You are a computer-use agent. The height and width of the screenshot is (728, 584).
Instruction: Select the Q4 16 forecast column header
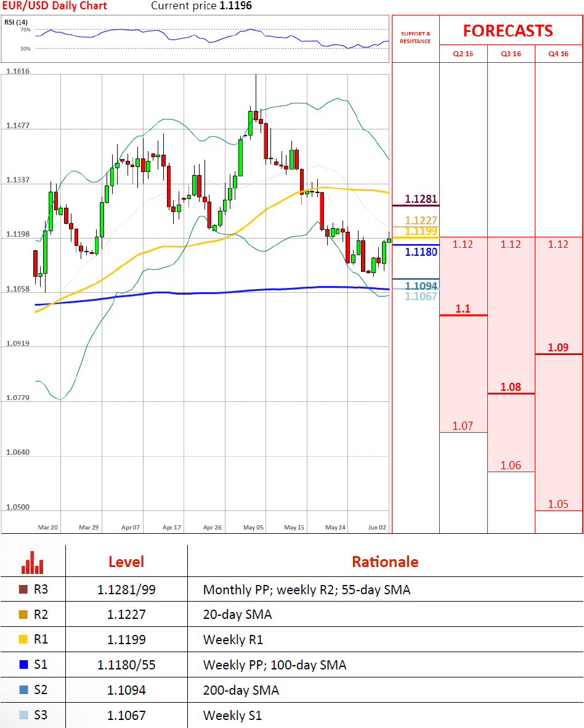pos(558,54)
